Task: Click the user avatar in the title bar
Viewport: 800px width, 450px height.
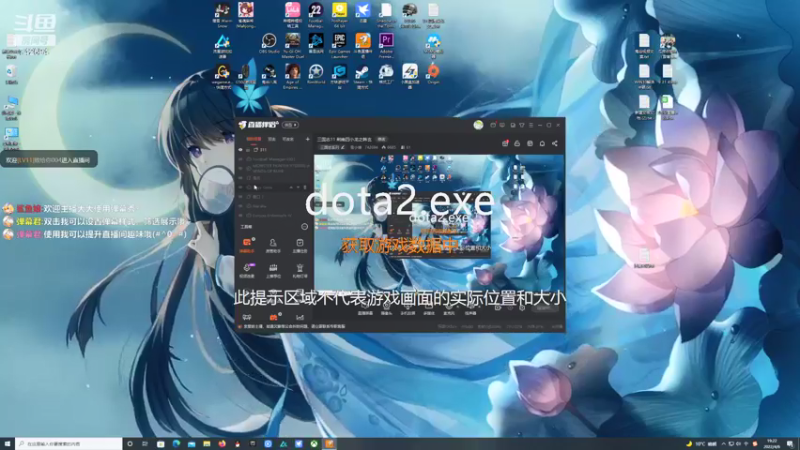Action: coord(478,125)
